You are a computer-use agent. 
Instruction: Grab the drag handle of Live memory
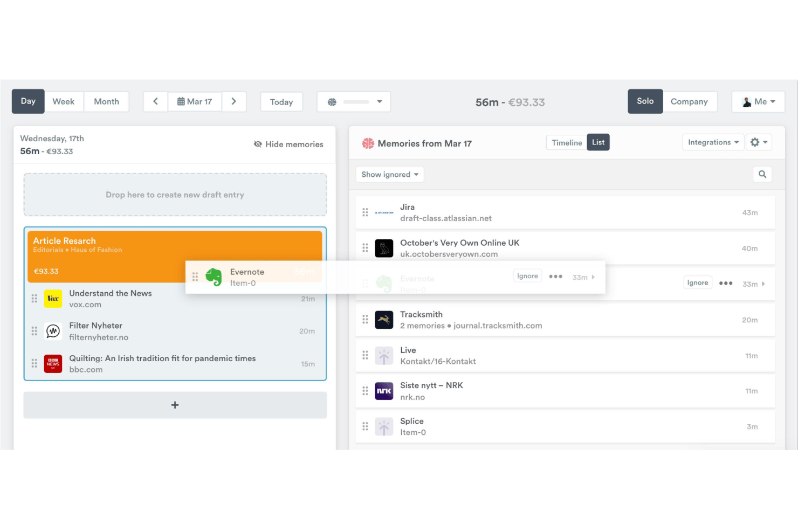tap(365, 356)
